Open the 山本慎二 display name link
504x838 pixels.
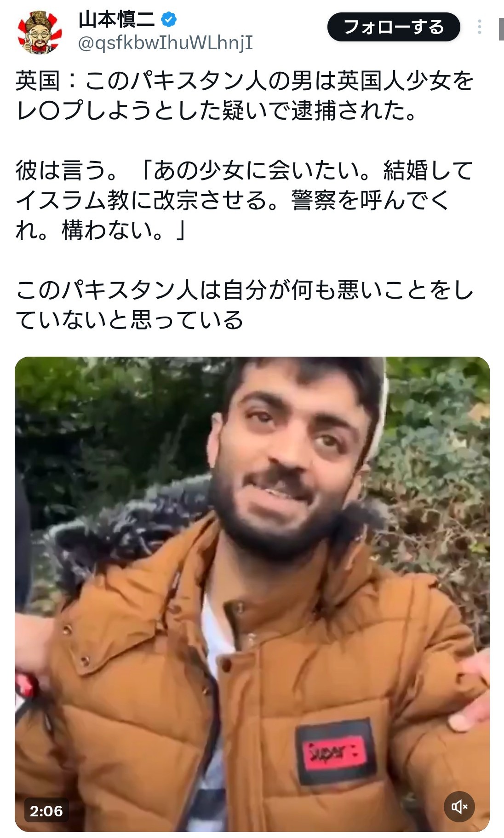117,20
